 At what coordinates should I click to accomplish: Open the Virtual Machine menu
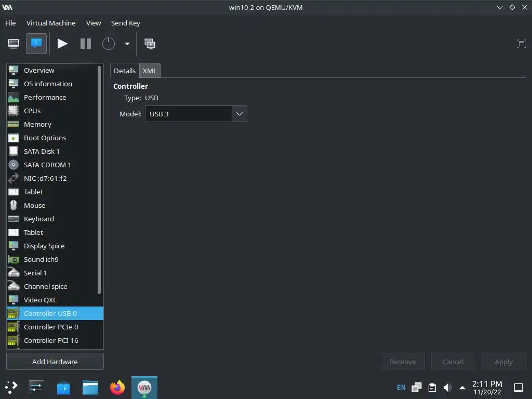point(51,23)
